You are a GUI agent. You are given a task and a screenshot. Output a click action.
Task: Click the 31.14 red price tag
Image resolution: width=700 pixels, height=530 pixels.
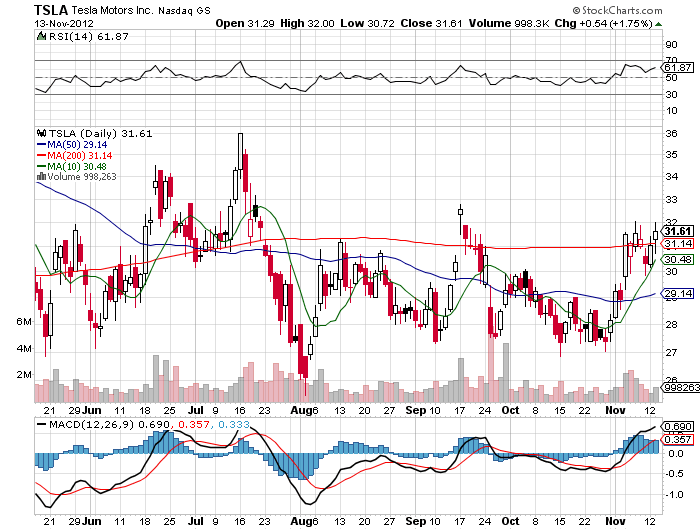(678, 243)
